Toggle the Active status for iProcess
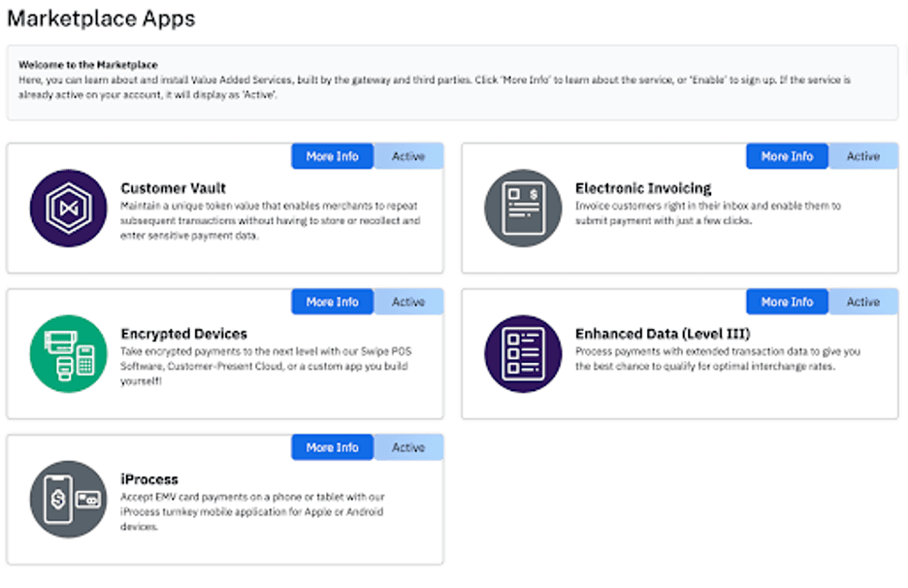 coord(408,446)
